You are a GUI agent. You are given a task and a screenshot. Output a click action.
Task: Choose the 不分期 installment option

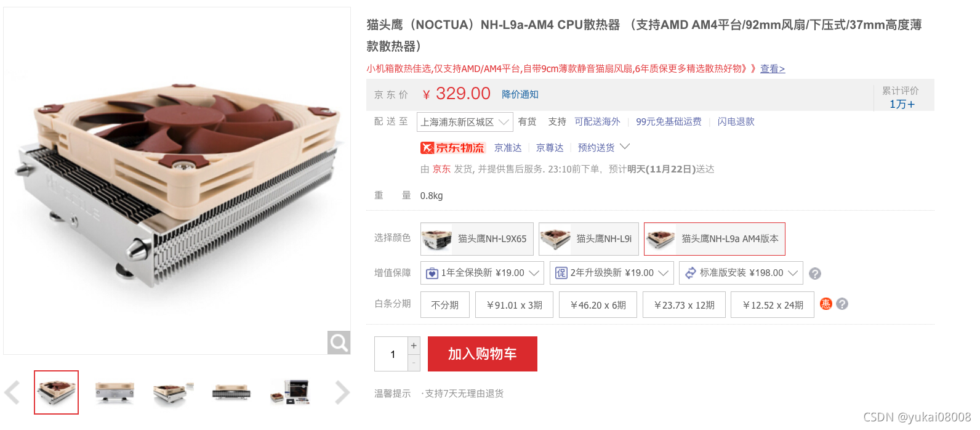coord(445,305)
